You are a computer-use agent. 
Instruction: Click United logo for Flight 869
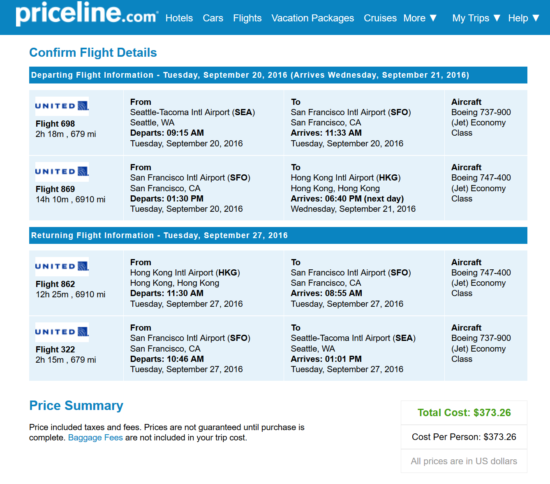(62, 172)
